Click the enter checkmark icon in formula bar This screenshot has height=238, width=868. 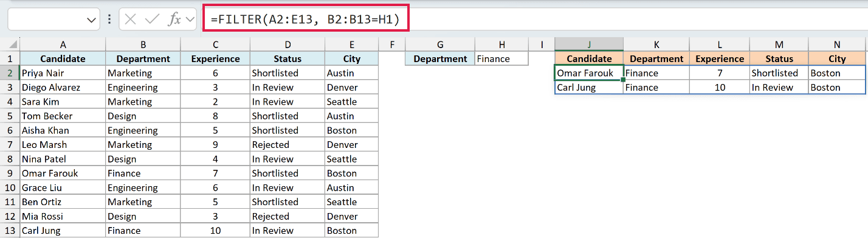(x=151, y=19)
